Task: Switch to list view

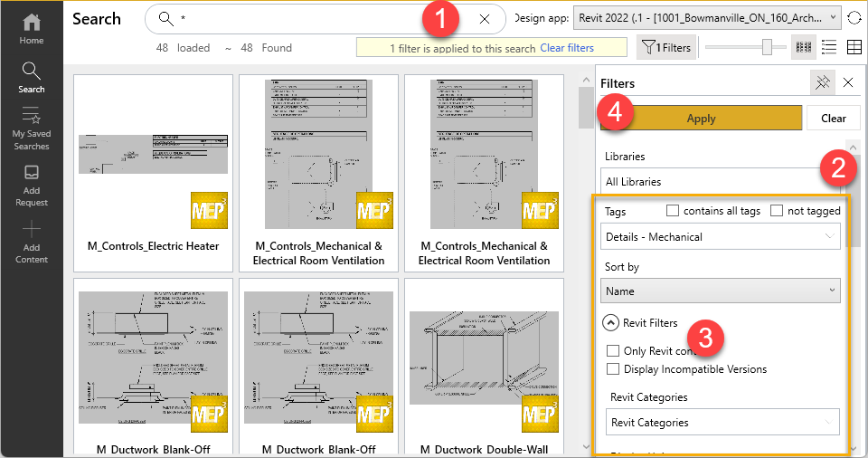Action: (828, 48)
